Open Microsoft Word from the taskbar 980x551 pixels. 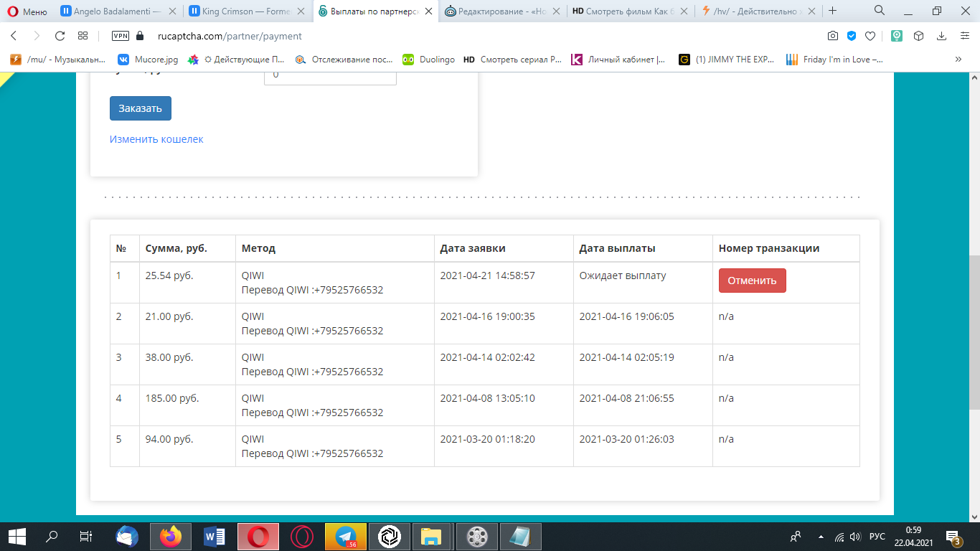click(215, 536)
